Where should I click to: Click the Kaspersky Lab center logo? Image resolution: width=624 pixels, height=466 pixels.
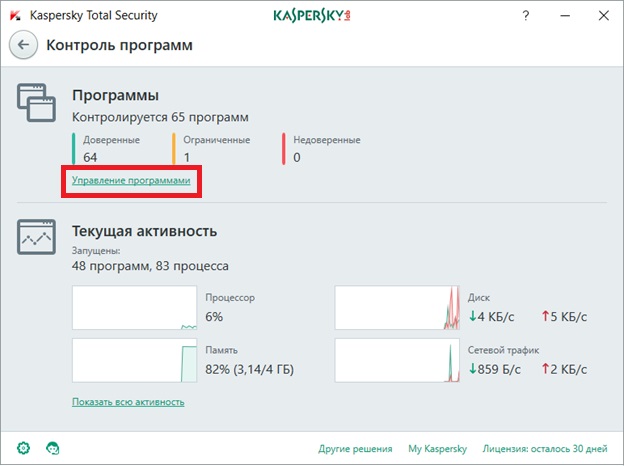312,16
